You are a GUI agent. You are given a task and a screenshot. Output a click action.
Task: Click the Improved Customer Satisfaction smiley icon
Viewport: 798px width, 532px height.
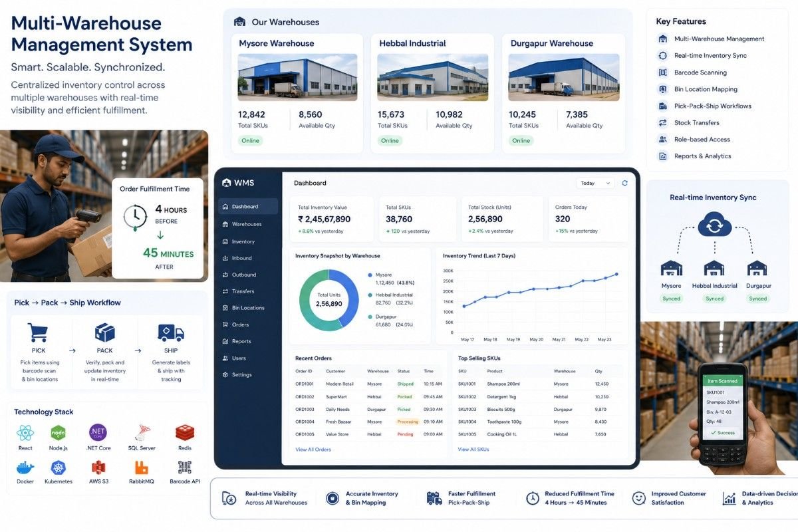tap(638, 498)
